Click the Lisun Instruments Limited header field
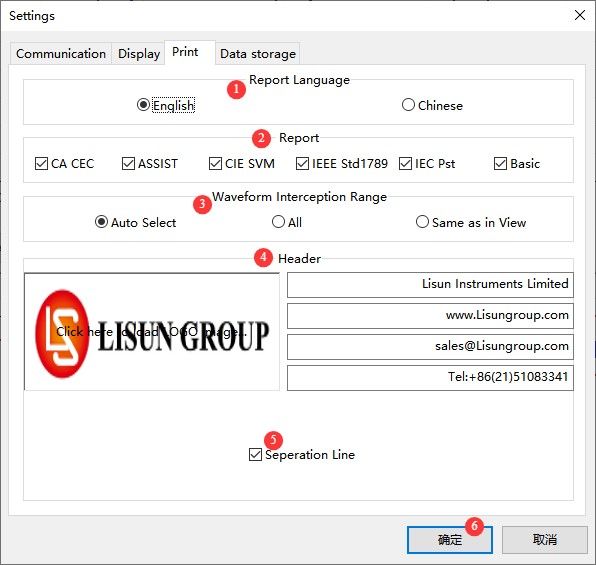Viewport: 596px width, 565px height. pos(430,284)
